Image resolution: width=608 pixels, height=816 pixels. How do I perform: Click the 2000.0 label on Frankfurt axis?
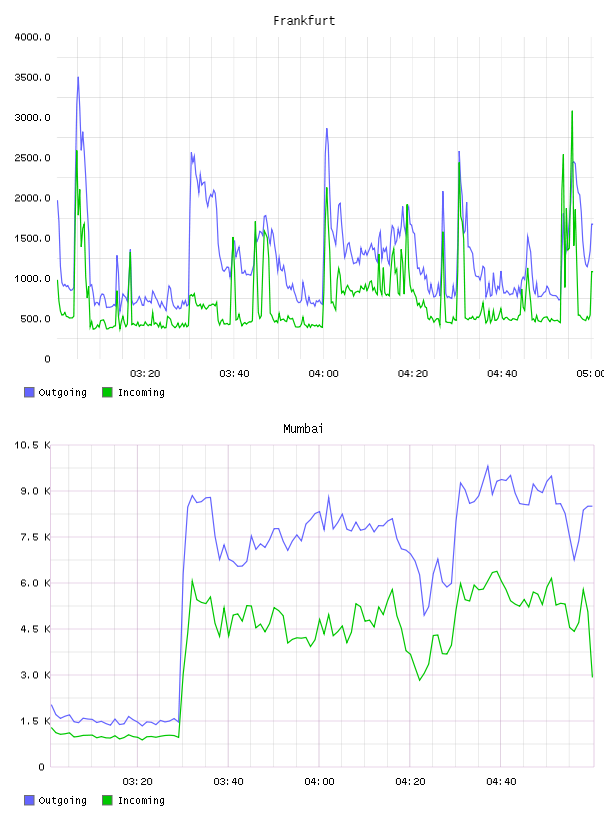pos(32,198)
